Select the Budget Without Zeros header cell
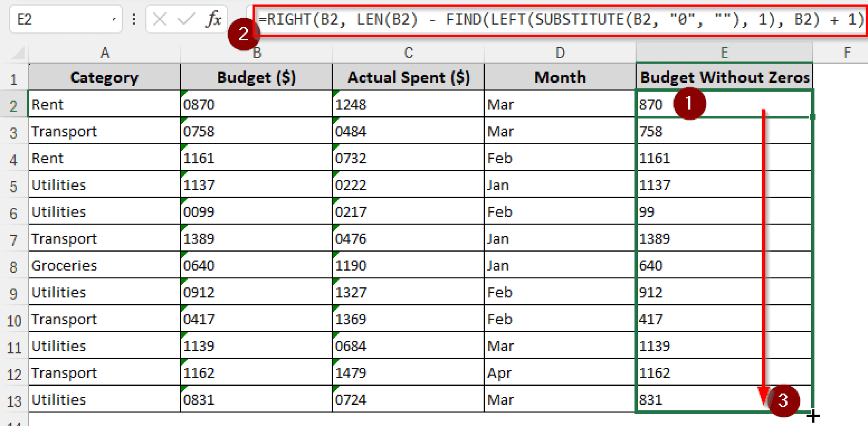This screenshot has width=868, height=426. pos(724,77)
